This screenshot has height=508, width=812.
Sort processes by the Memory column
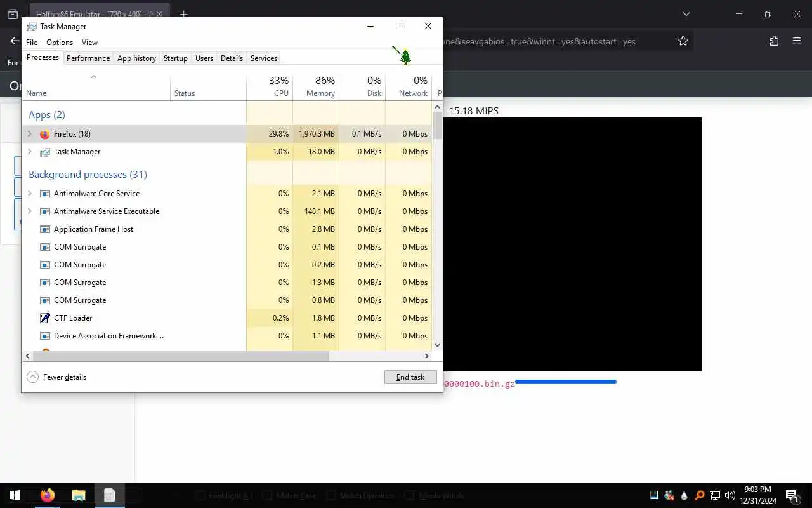316,87
